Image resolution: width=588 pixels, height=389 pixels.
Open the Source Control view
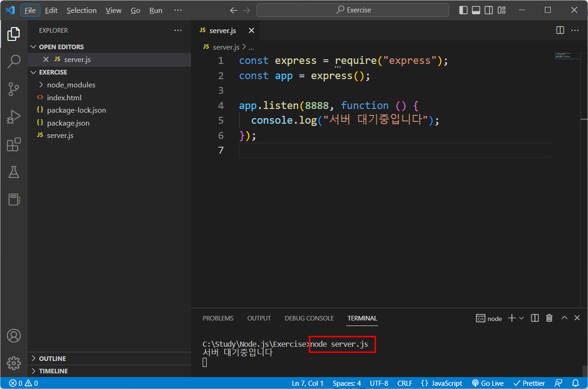[14, 89]
